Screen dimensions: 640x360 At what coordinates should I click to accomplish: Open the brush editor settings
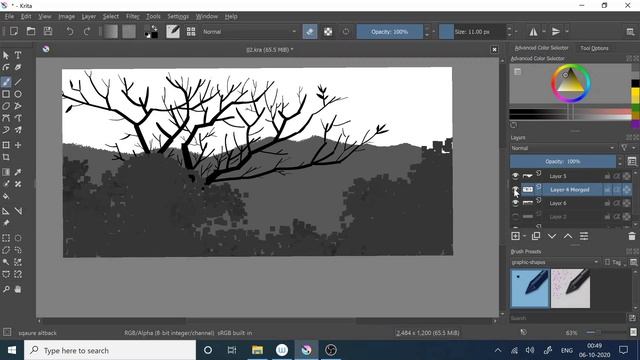173,31
